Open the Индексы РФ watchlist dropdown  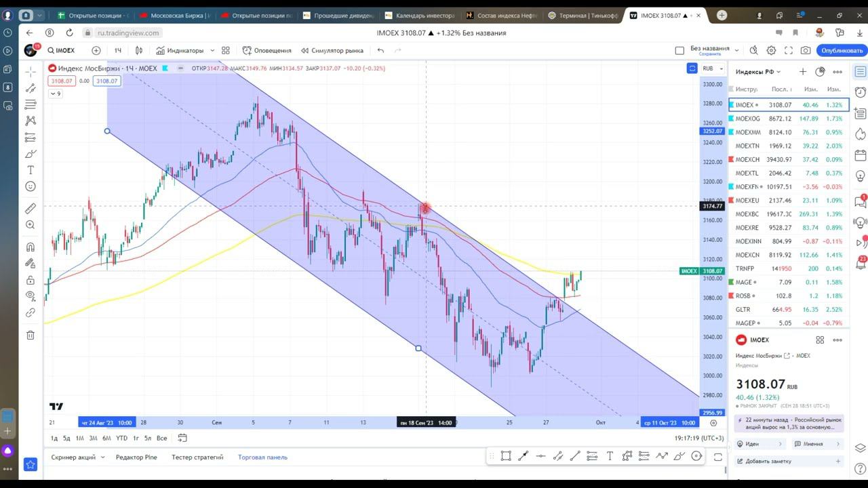point(758,71)
